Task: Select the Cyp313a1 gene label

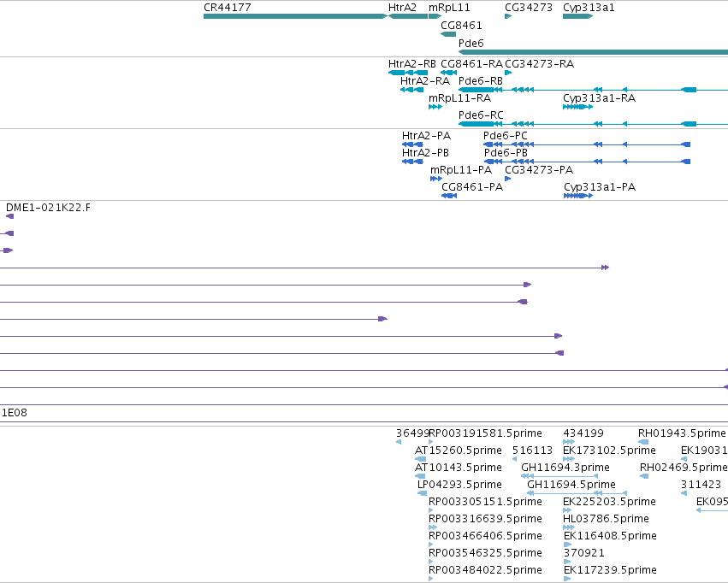Action: point(589,8)
